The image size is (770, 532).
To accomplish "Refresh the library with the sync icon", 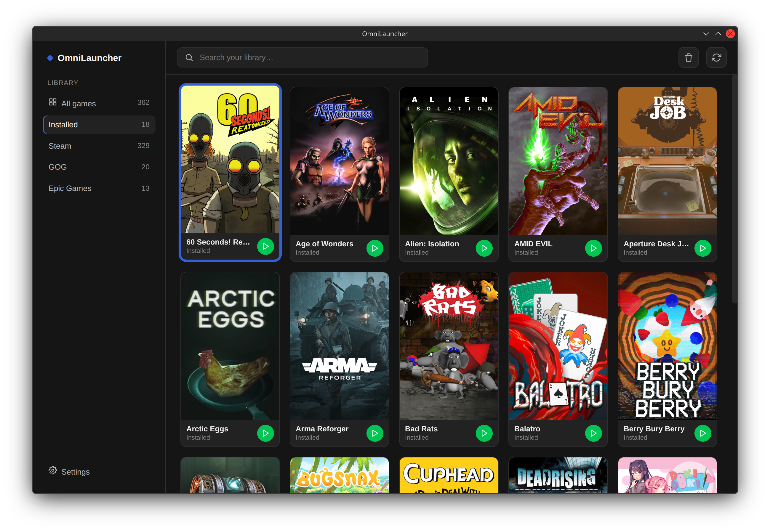I will pos(716,58).
